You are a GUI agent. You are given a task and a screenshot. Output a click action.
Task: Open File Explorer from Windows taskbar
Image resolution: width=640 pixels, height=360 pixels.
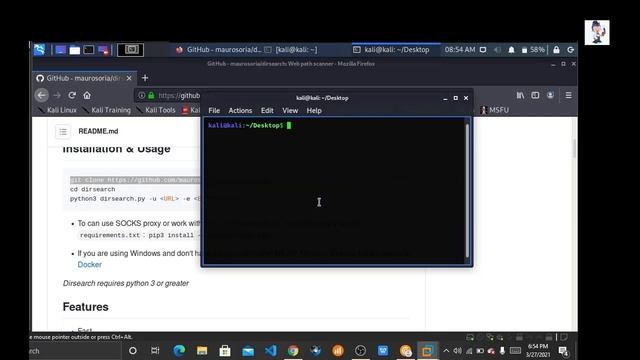202,351
